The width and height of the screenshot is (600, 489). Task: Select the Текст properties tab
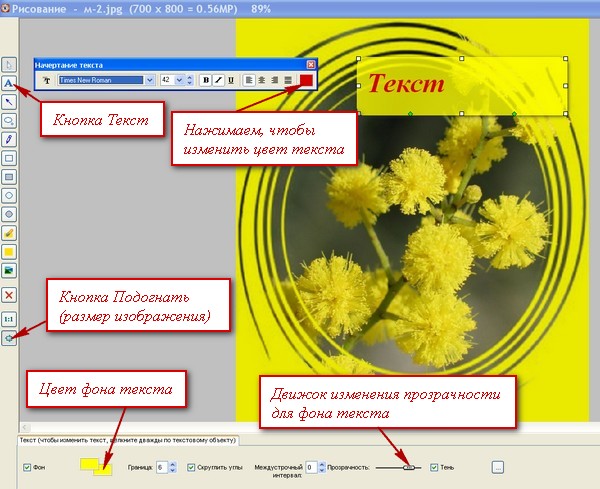(128, 440)
